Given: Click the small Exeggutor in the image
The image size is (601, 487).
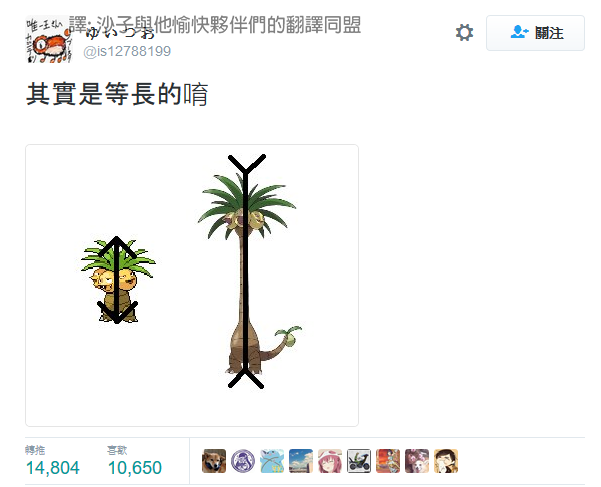Looking at the screenshot, I should [x=118, y=280].
